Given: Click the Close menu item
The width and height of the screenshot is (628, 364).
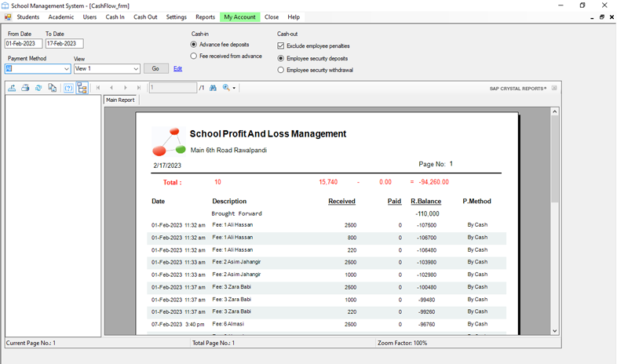Looking at the screenshot, I should [272, 16].
